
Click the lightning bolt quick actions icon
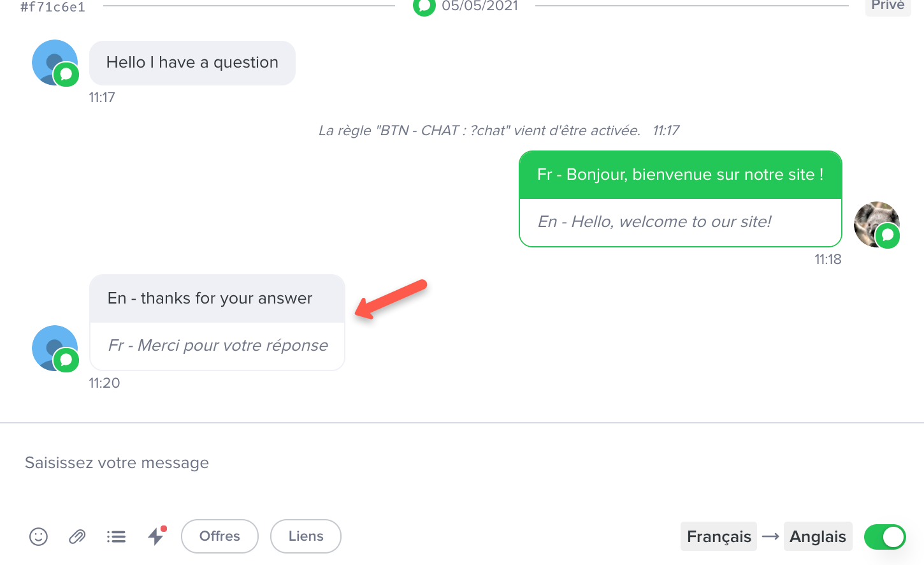[156, 536]
